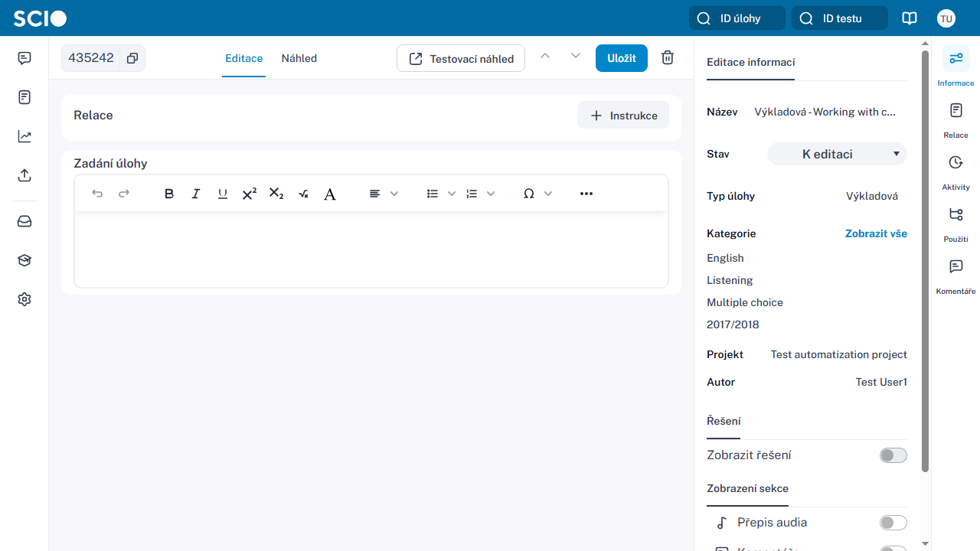This screenshot has height=551, width=980.
Task: Click the Uložit save button
Action: tap(622, 58)
